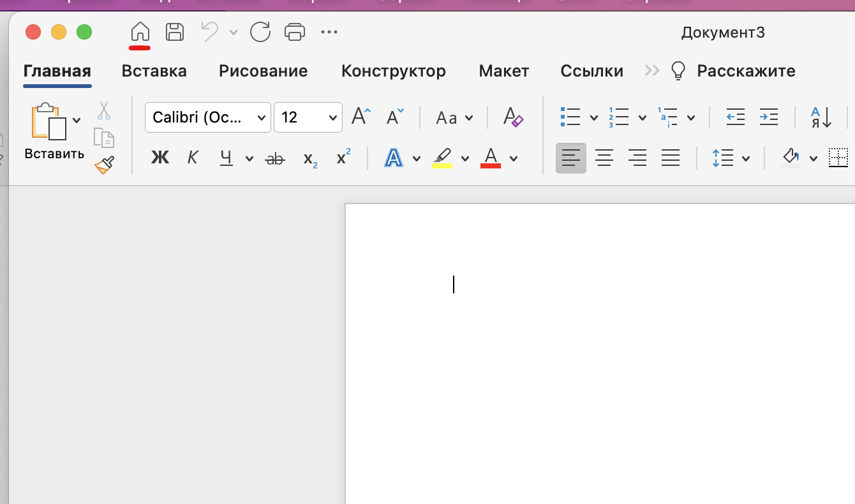This screenshot has height=504, width=855.
Task: Click the Save document icon
Action: (x=174, y=32)
